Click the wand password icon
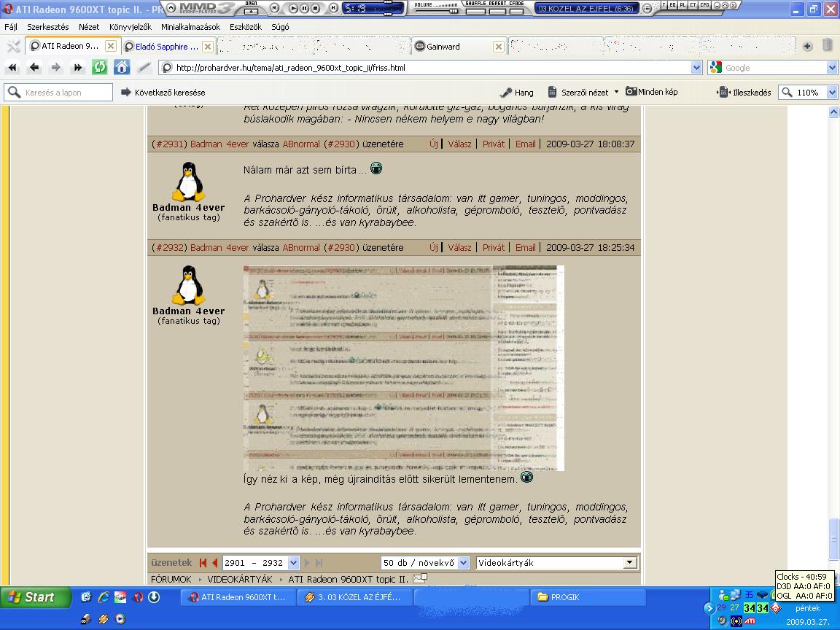 pyautogui.click(x=144, y=68)
